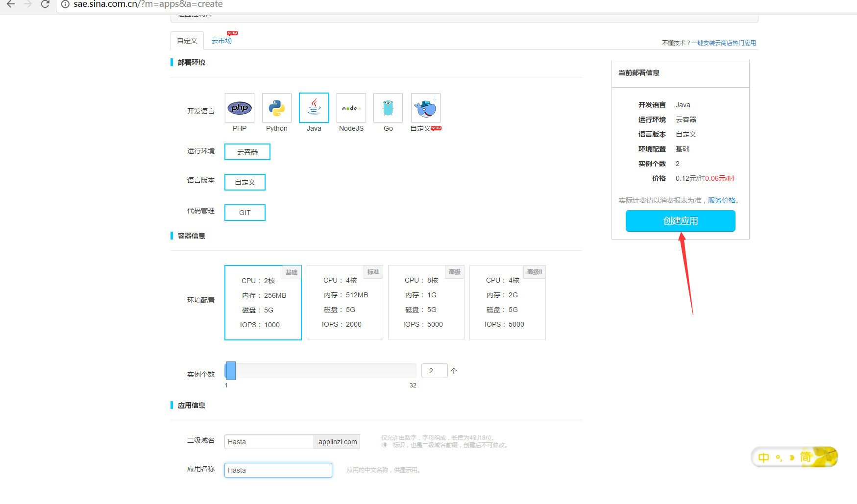
Task: Click IME punctuation mode icon
Action: click(779, 458)
